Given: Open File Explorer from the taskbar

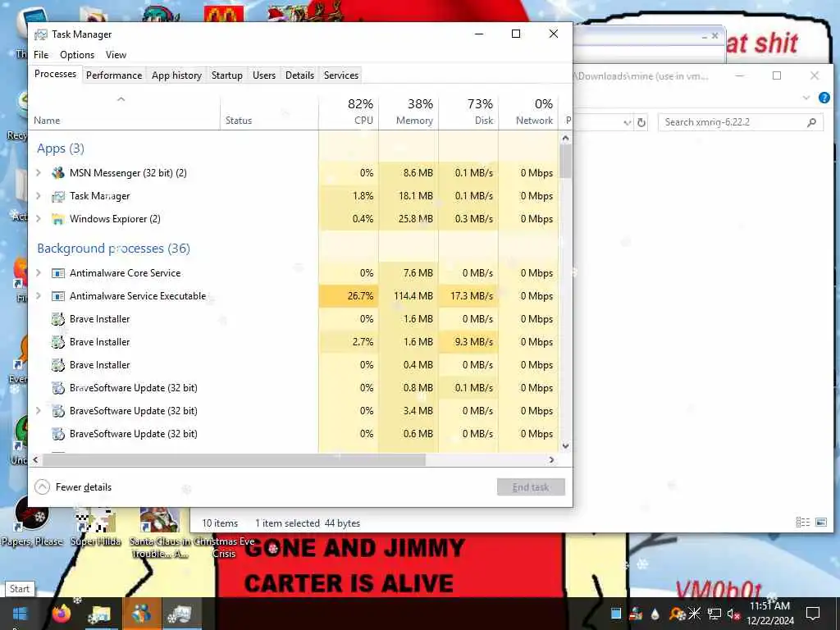Looking at the screenshot, I should (x=100, y=614).
